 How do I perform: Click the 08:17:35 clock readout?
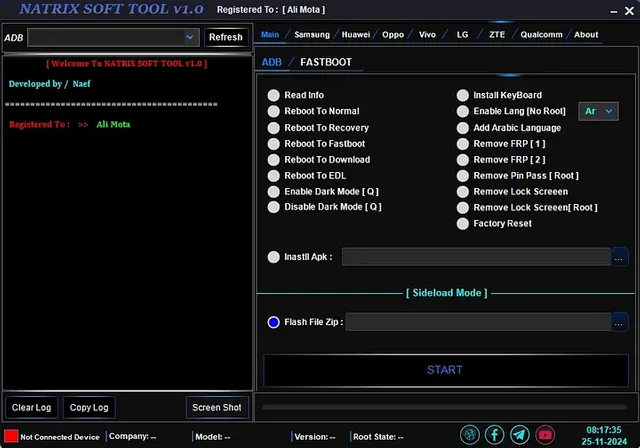point(604,430)
